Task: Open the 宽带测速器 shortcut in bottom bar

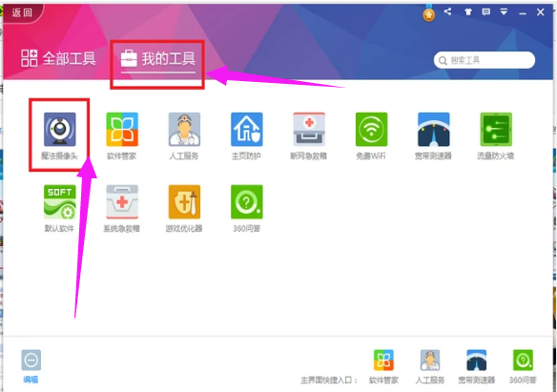Action: tap(476, 366)
